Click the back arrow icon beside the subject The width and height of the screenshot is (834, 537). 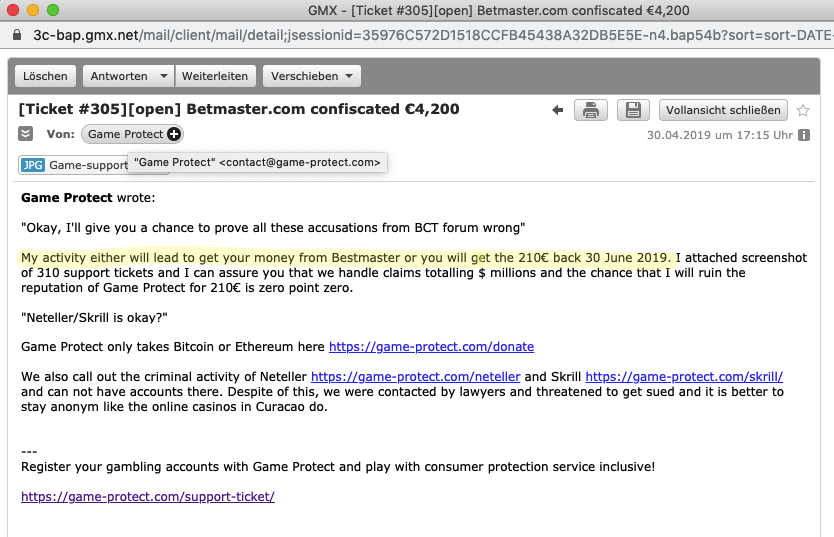coord(557,110)
